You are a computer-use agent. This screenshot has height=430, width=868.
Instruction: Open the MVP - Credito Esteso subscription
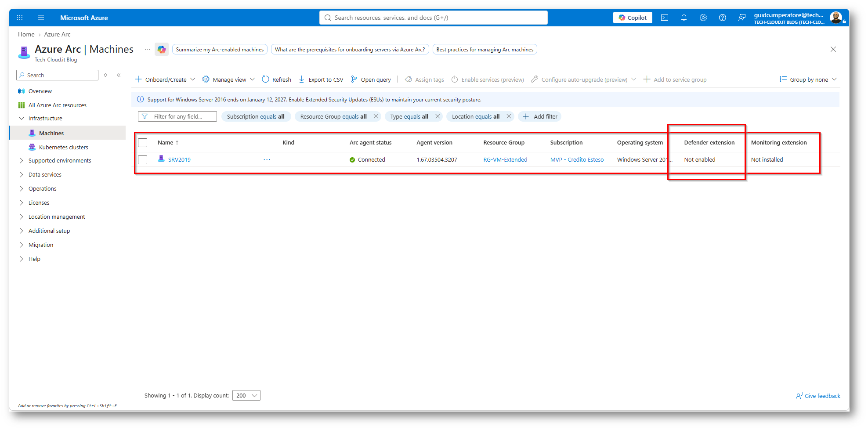577,159
